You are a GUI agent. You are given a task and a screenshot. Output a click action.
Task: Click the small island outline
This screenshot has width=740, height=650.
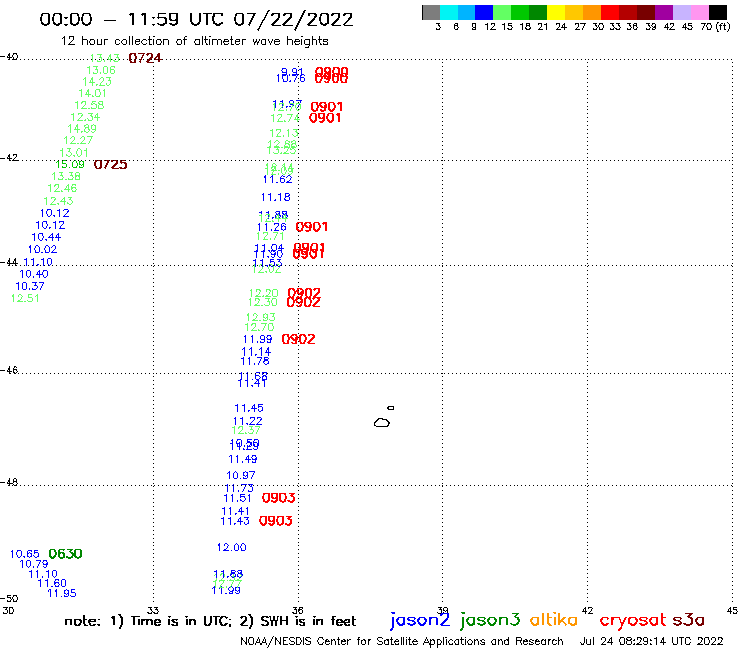point(391,408)
